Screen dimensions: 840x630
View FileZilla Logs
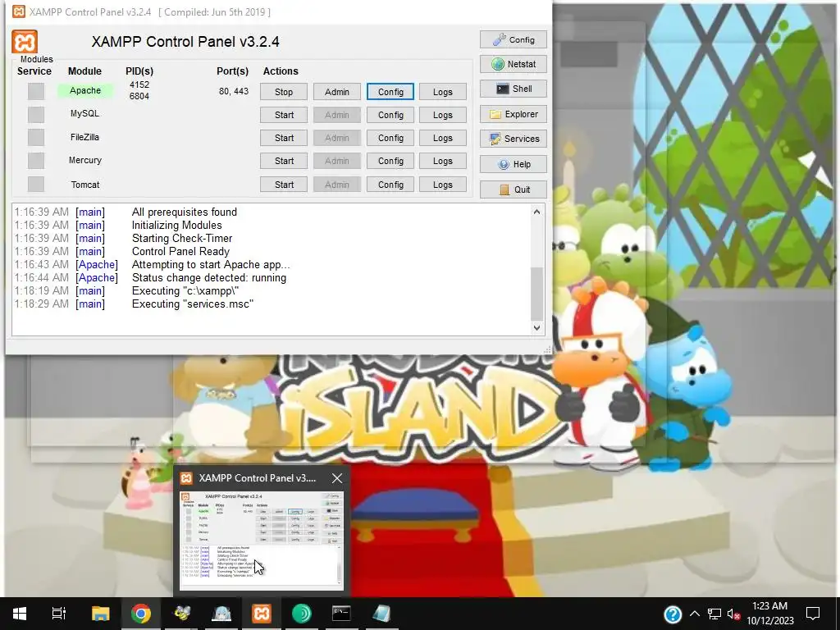coord(442,138)
